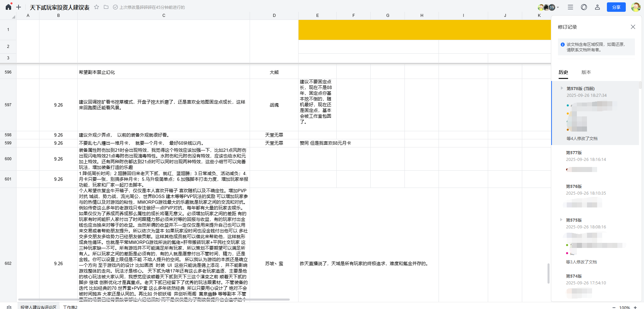Viewport: 644px width, 309px height.
Task: Click the 100% zoom level
Action: (x=624, y=307)
